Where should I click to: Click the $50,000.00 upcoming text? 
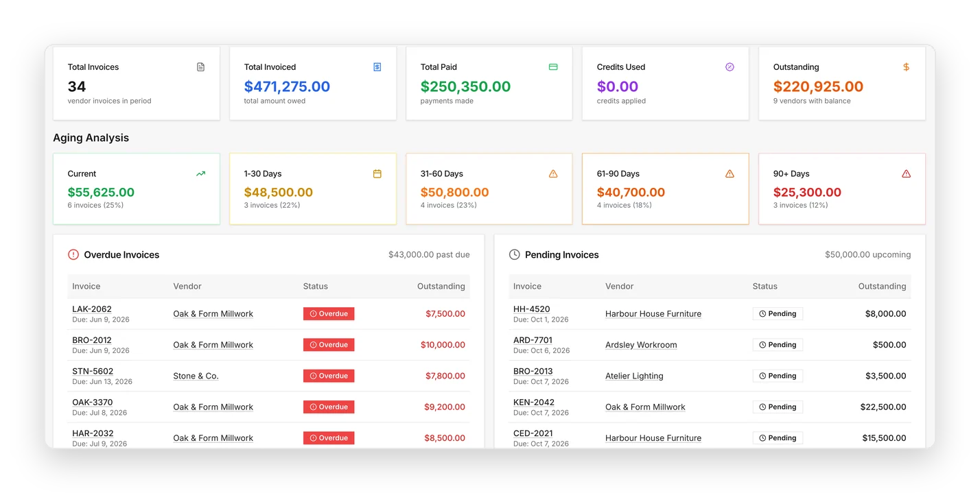coord(868,255)
